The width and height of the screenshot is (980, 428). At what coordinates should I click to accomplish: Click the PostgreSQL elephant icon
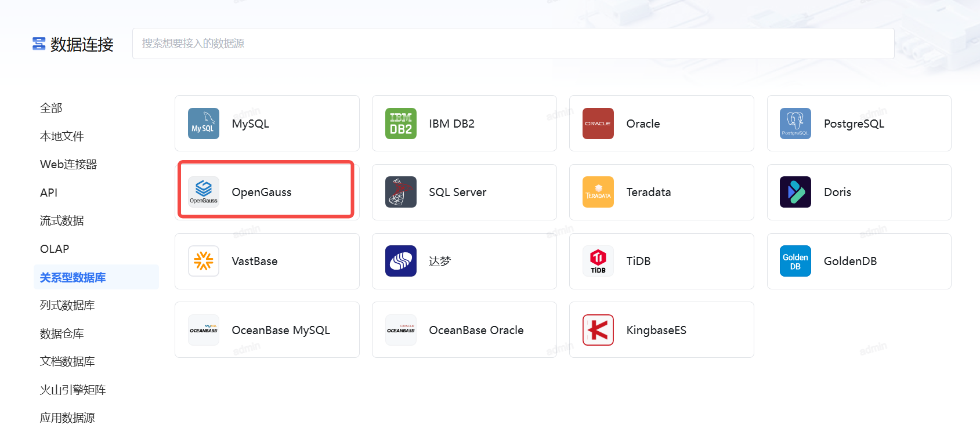point(795,124)
